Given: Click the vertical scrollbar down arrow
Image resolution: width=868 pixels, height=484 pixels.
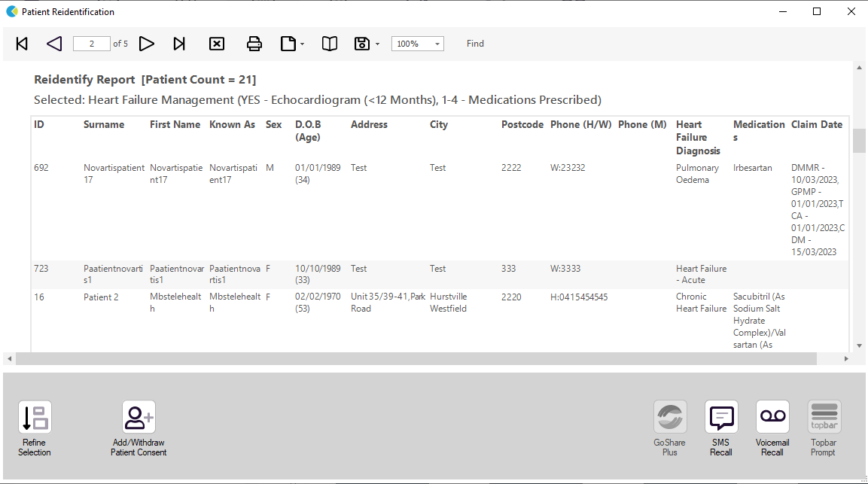Looking at the screenshot, I should click(x=859, y=345).
